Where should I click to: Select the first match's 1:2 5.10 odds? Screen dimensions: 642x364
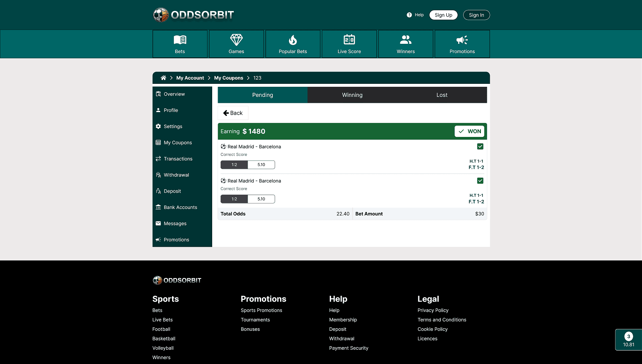pyautogui.click(x=248, y=165)
